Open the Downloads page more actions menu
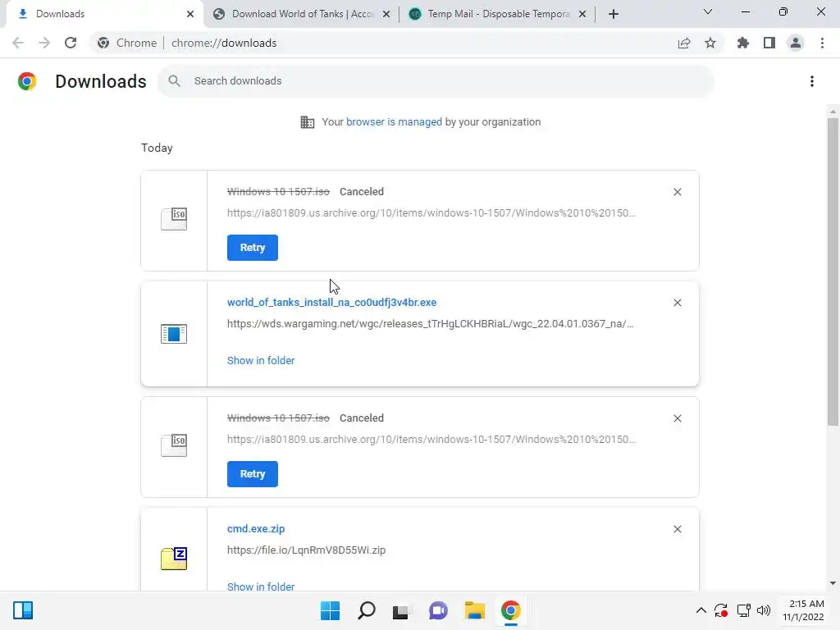The height and width of the screenshot is (630, 840). pos(812,81)
